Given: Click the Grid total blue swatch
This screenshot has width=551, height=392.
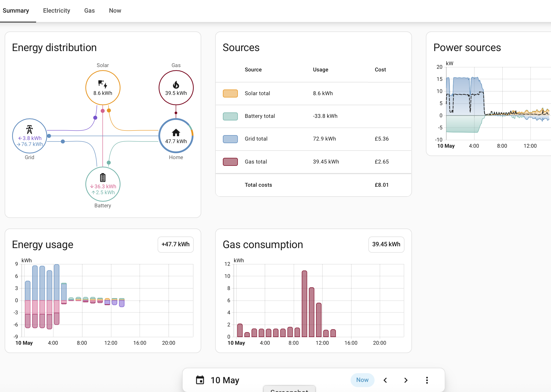Looking at the screenshot, I should 230,139.
